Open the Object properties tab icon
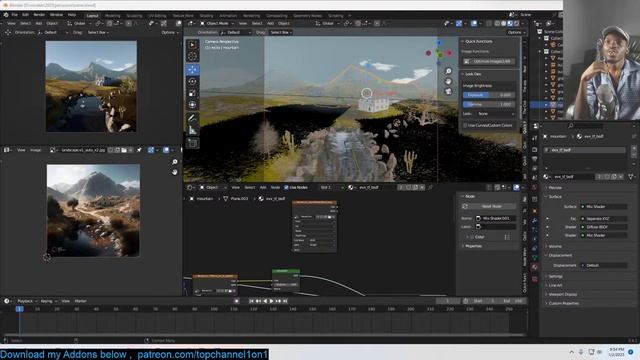 tap(535, 211)
